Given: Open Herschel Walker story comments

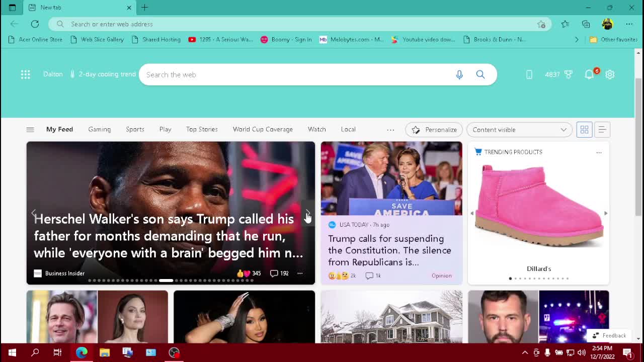Looking at the screenshot, I should 279,274.
